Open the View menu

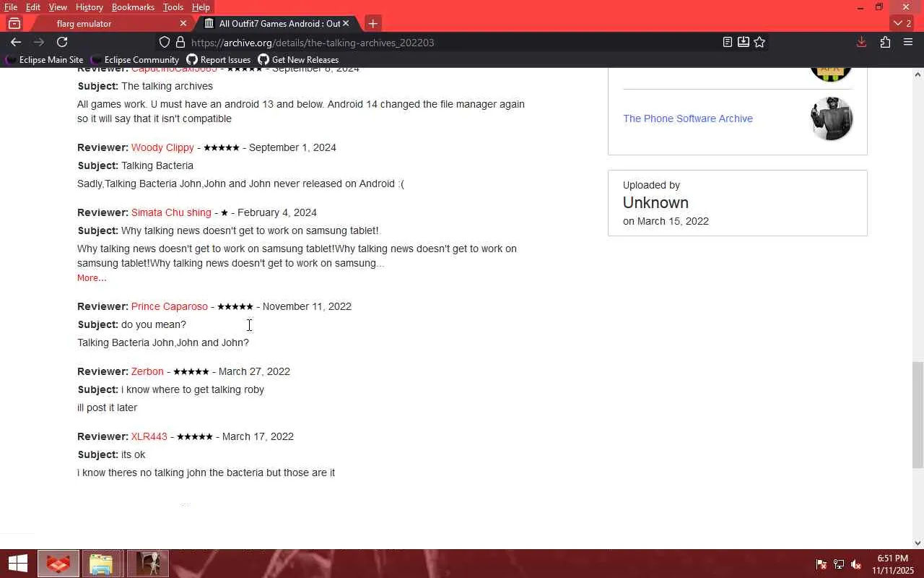58,7
